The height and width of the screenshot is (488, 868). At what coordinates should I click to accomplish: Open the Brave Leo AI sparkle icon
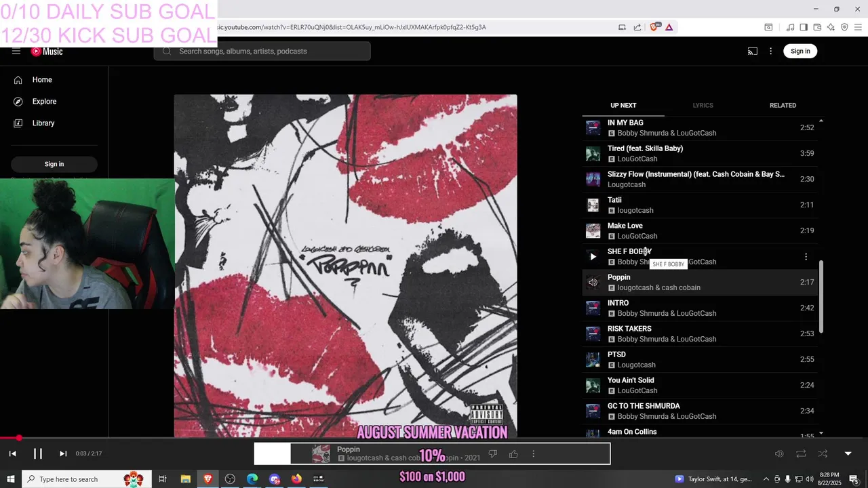click(x=831, y=27)
